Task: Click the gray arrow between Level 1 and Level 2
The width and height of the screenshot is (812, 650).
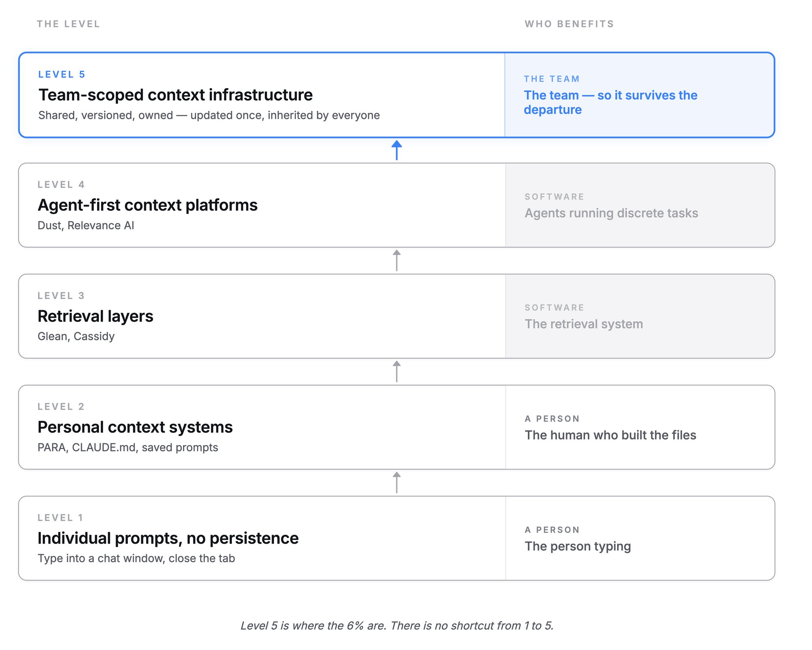Action: [x=397, y=482]
